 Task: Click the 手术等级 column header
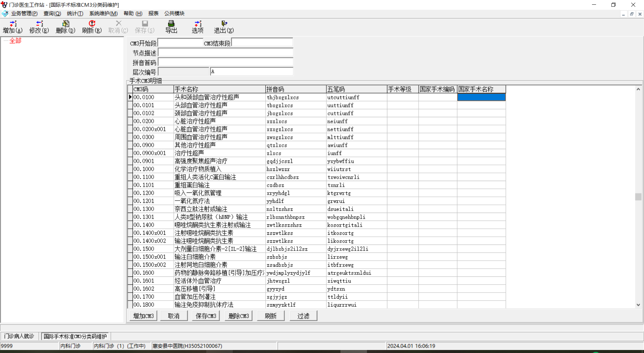403,89
